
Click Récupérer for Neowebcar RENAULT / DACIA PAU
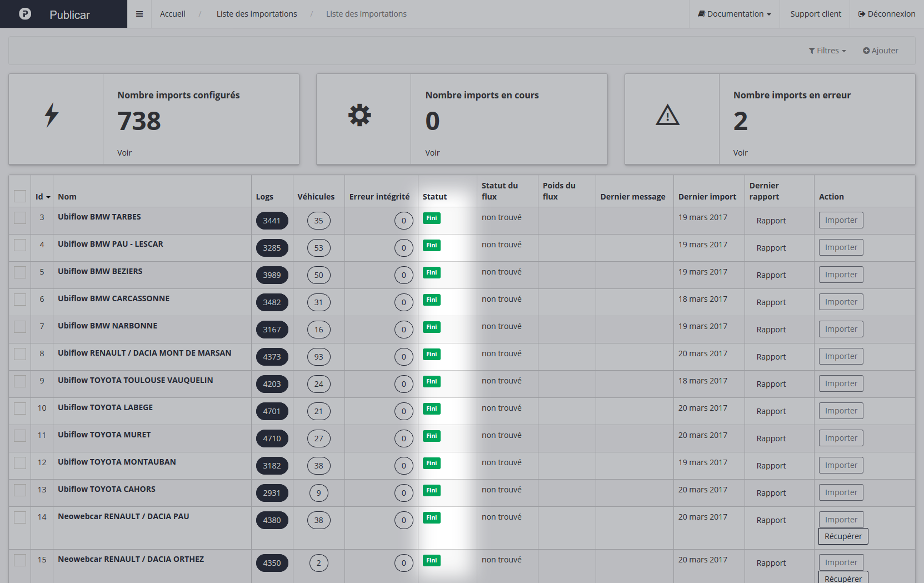(843, 536)
